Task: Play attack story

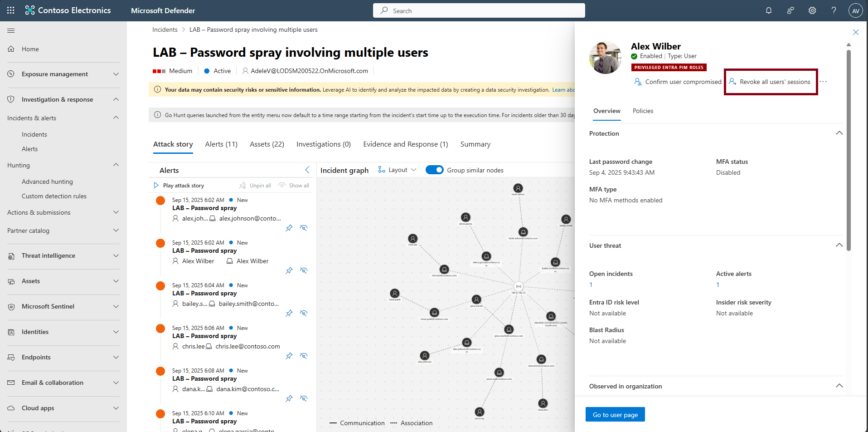Action: pos(179,186)
